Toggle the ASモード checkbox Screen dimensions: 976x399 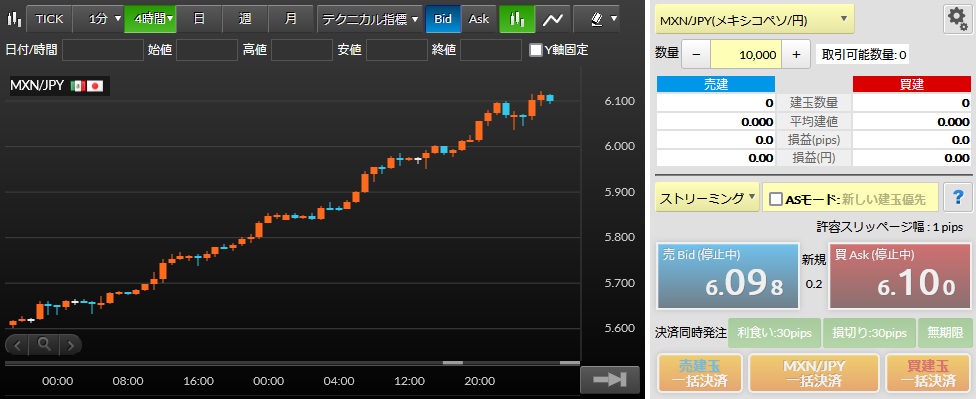pyautogui.click(x=776, y=199)
